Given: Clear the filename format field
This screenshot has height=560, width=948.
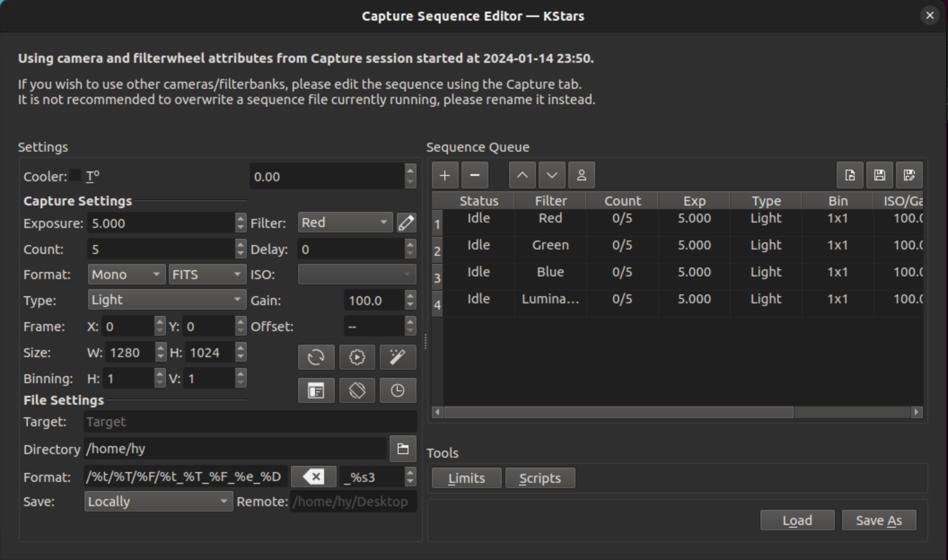Looking at the screenshot, I should 313,477.
